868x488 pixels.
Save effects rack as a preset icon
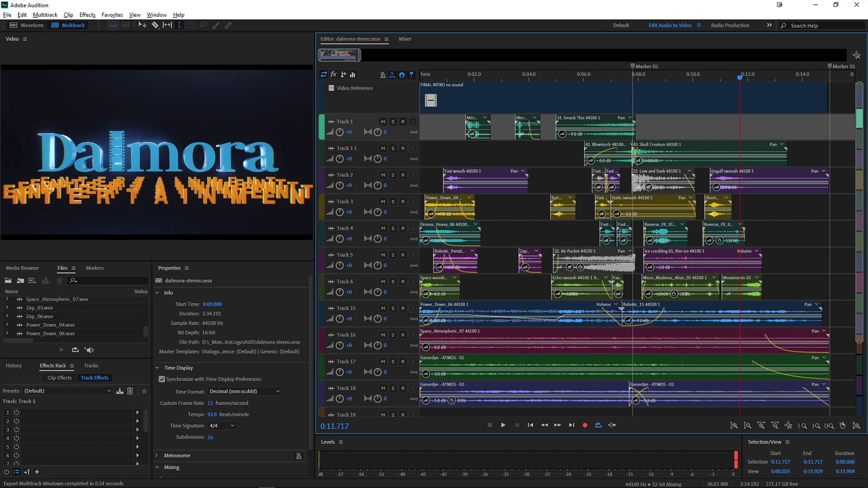point(120,391)
